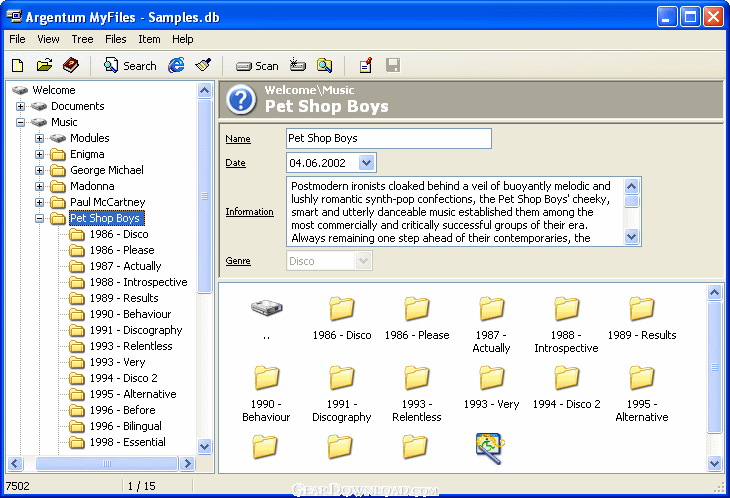Select 1988 - Introspective in the tree

pyautogui.click(x=139, y=282)
